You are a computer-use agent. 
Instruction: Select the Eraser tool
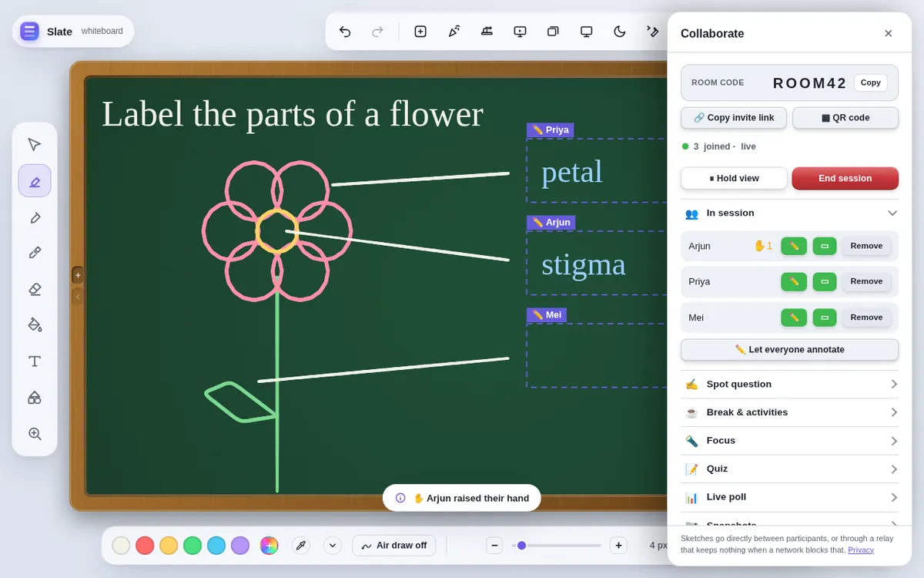35,289
